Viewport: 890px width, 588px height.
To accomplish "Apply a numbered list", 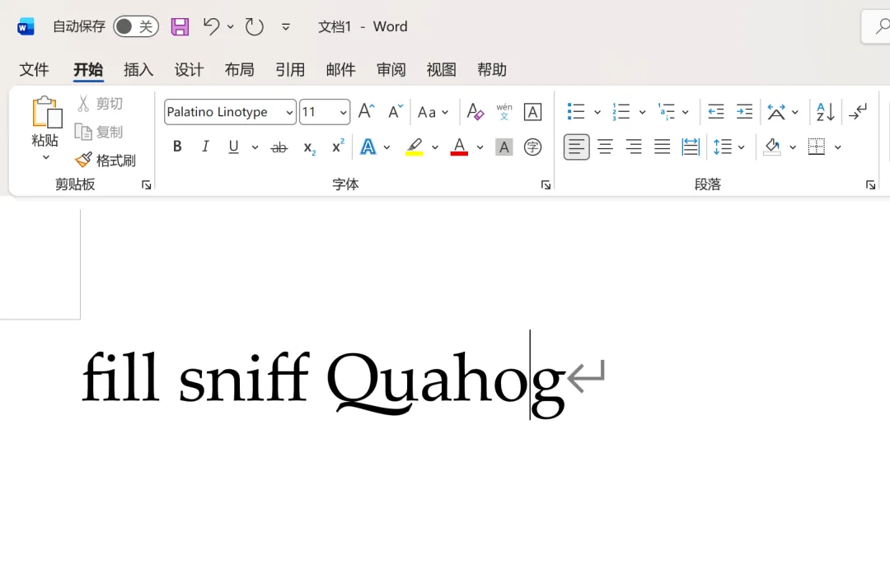I will point(621,112).
